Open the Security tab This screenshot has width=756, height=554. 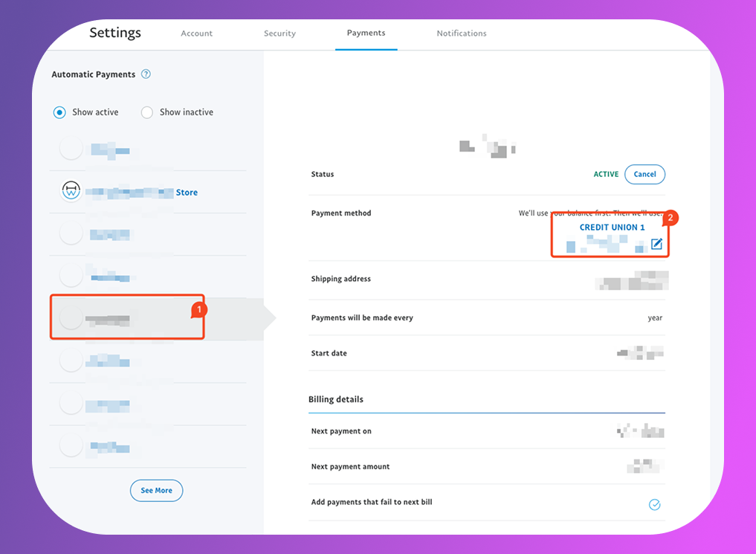[280, 33]
